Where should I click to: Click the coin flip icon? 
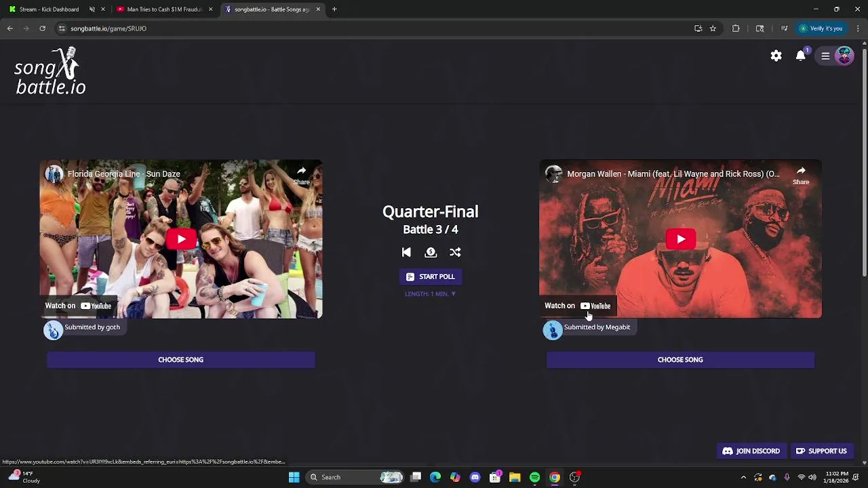click(431, 252)
